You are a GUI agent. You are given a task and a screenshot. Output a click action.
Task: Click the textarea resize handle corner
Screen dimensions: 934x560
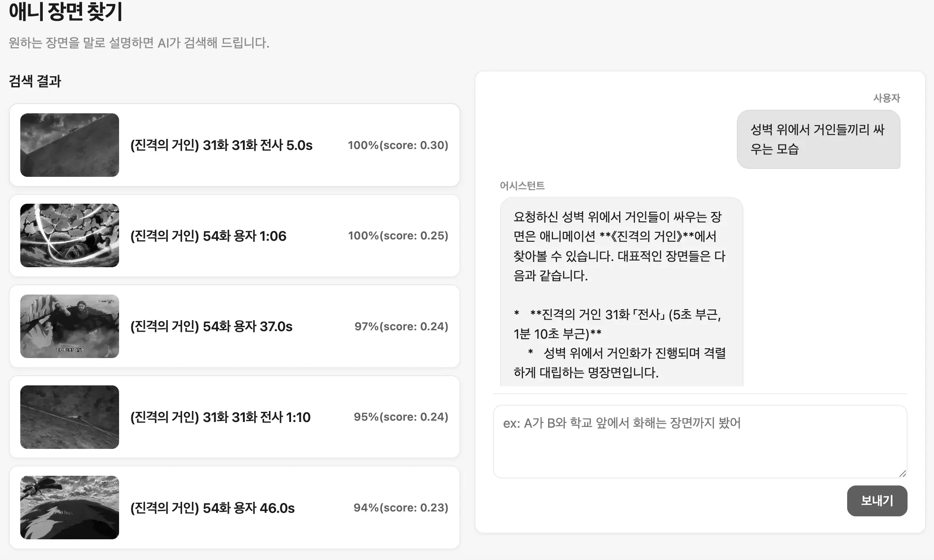pos(902,474)
